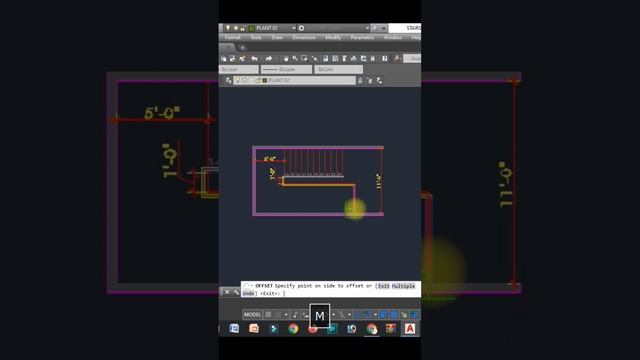This screenshot has height=360, width=640.
Task: Click Make Object's Layer Current icon
Action: tap(360, 80)
